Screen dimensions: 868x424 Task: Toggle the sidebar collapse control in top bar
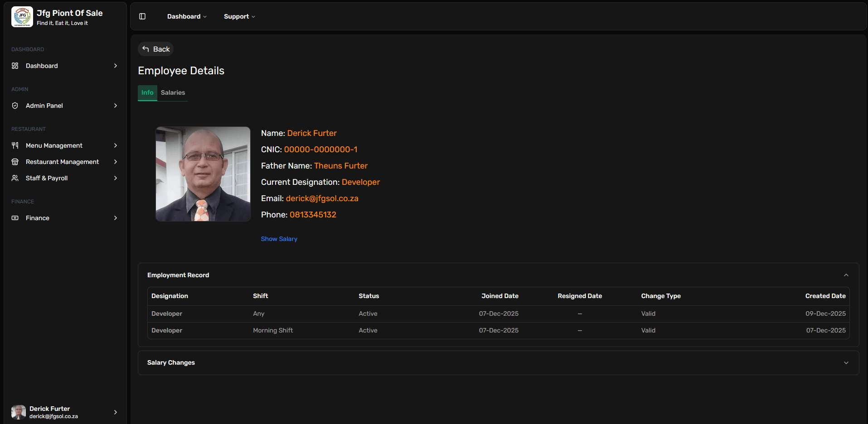click(x=142, y=16)
